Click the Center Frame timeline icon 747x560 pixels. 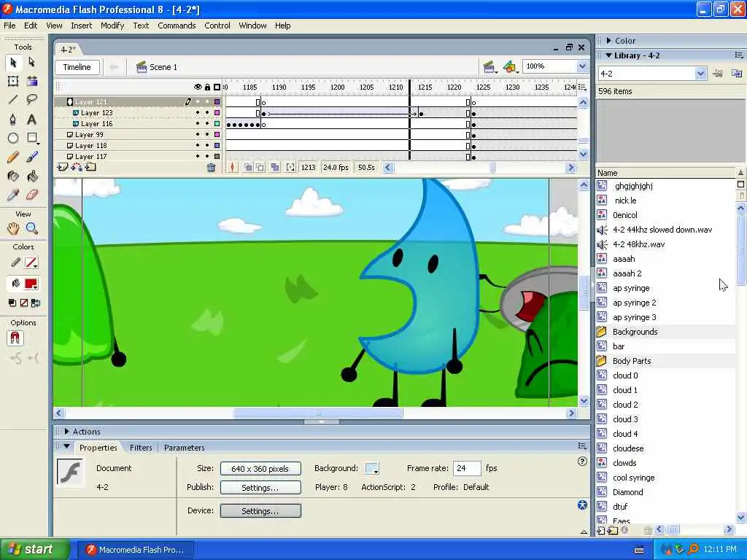coord(232,168)
